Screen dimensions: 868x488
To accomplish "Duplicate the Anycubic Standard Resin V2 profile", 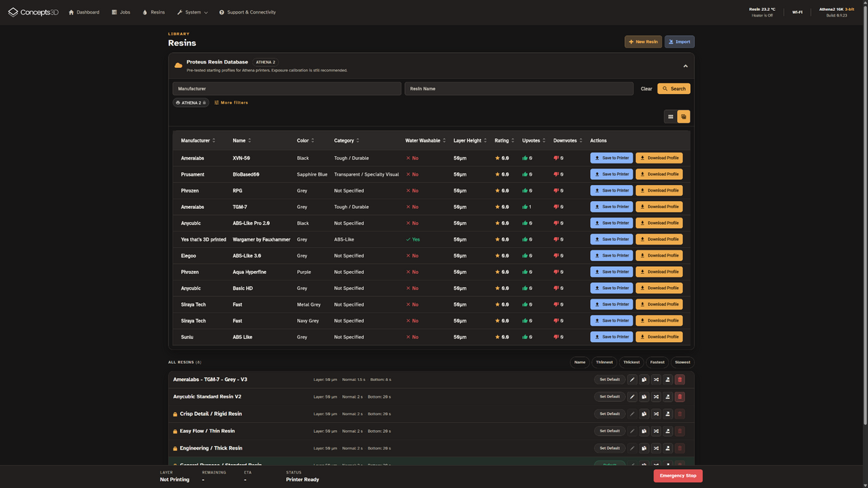I will click(644, 396).
